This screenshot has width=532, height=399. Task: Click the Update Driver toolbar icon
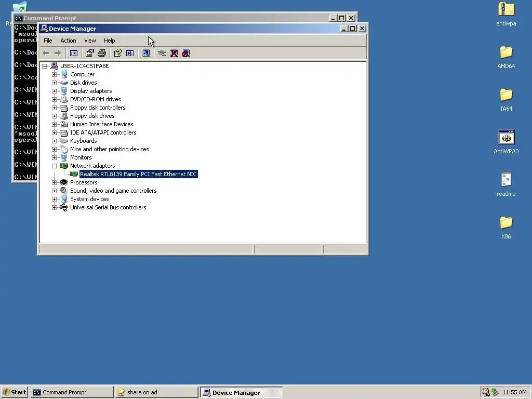tap(162, 54)
